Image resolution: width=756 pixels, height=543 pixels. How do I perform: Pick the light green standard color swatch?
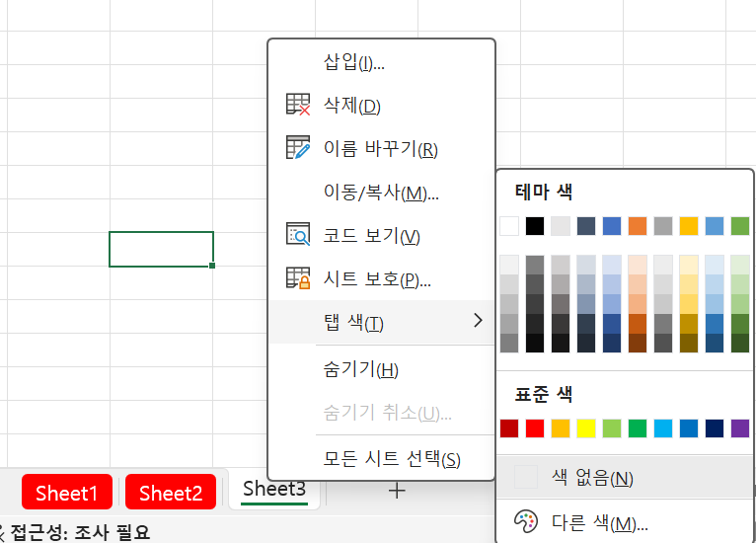[x=612, y=428]
